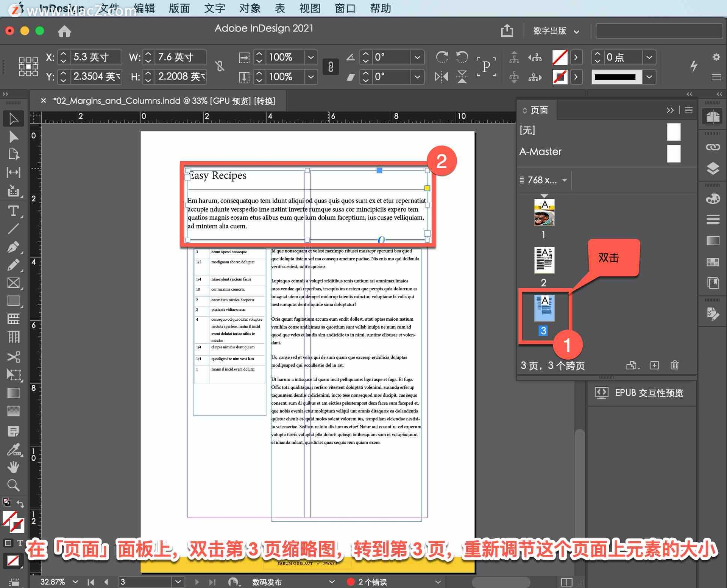Click the Apply None swatch in toolbox
The height and width of the screenshot is (588, 727).
tap(13, 561)
